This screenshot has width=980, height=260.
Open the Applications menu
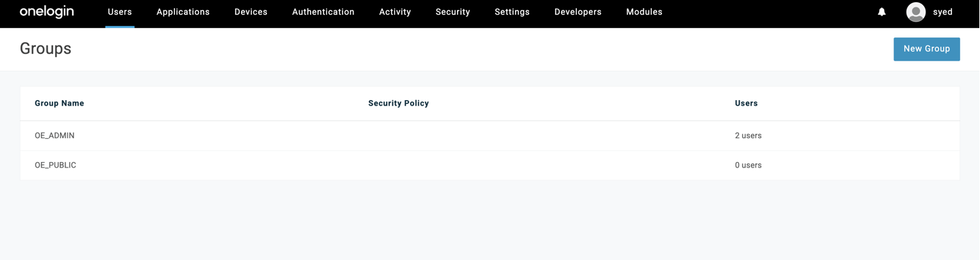click(x=183, y=12)
